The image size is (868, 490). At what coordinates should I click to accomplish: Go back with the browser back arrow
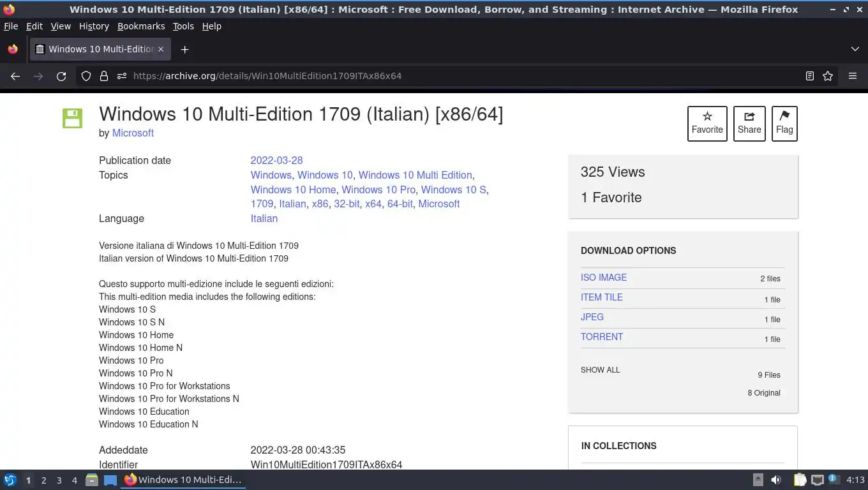(x=15, y=76)
